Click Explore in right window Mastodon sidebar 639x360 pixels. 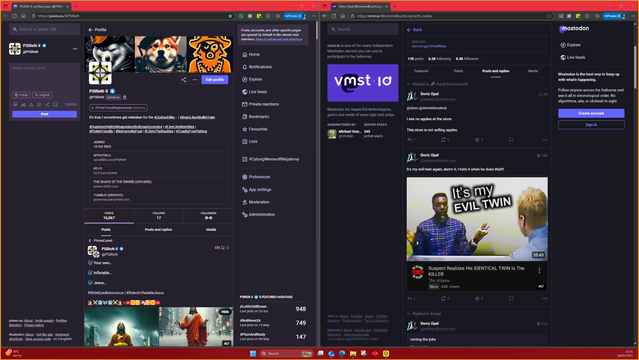tap(570, 45)
